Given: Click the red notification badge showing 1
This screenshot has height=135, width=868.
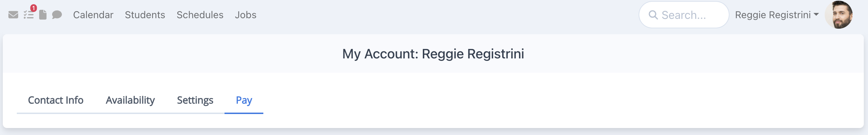Looking at the screenshot, I should 34,8.
